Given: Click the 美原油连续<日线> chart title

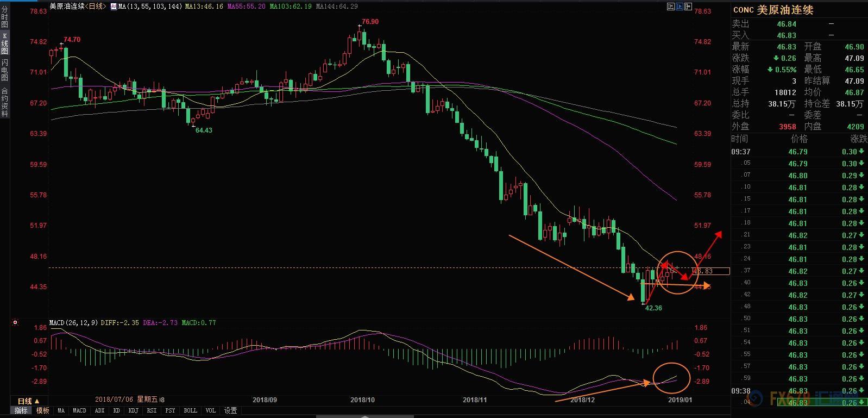Looking at the screenshot, I should 78,7.
